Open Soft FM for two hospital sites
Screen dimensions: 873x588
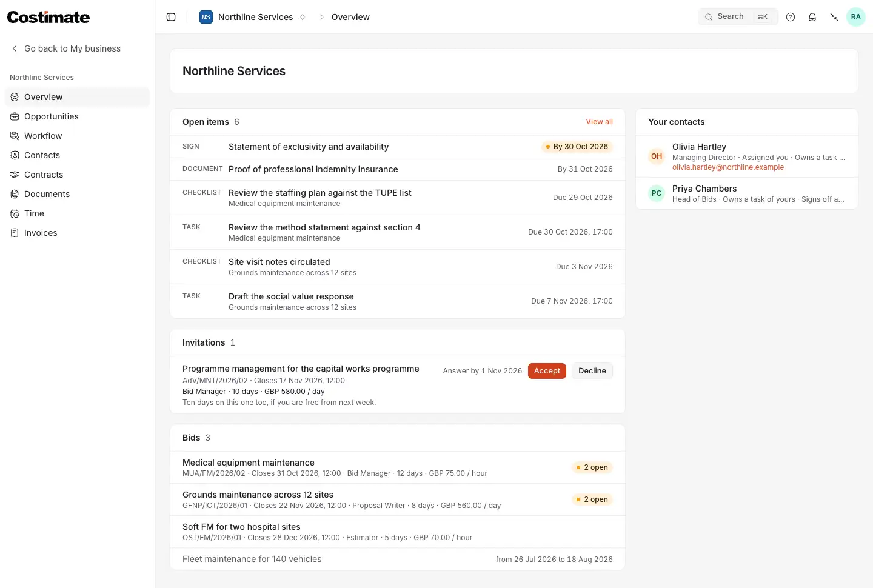tap(398, 532)
